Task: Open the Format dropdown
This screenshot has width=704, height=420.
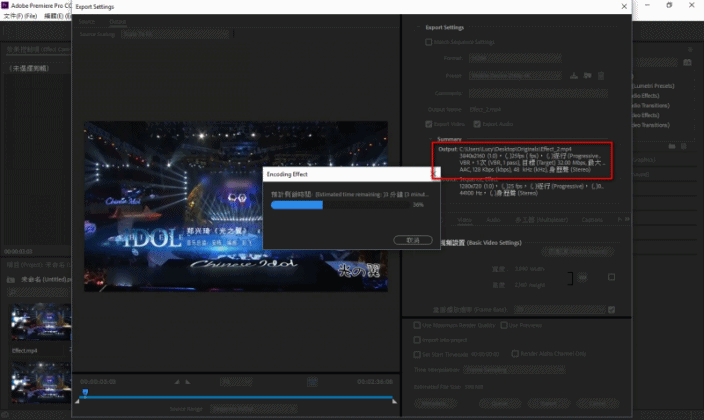Action: [x=515, y=58]
